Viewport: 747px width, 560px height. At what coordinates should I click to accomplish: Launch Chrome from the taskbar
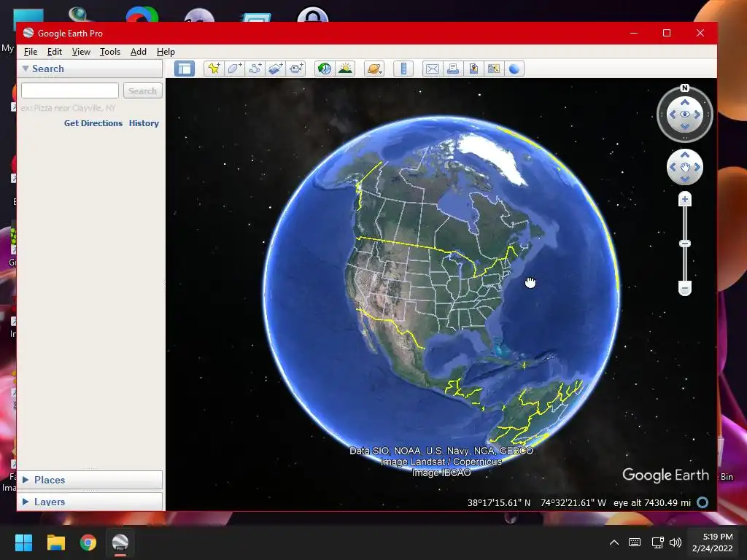coord(88,542)
